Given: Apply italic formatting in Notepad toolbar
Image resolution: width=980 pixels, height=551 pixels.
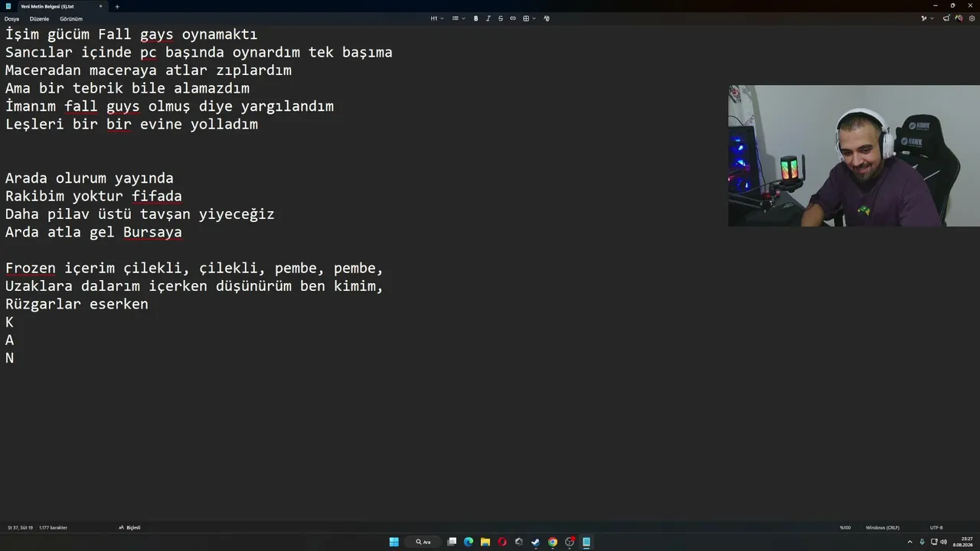Looking at the screenshot, I should 488,18.
